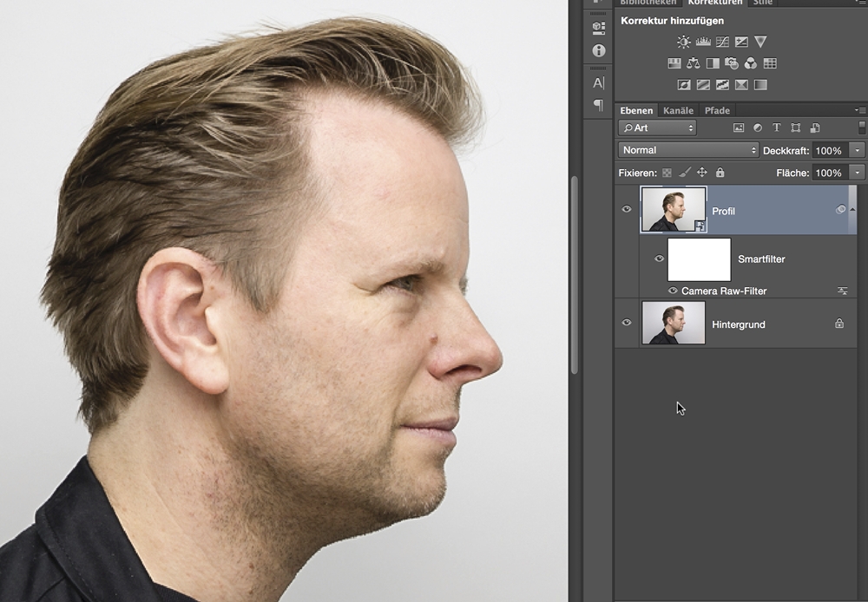The height and width of the screenshot is (602, 868).
Task: Open the cube-shaped panel icon above Info
Action: click(x=598, y=27)
